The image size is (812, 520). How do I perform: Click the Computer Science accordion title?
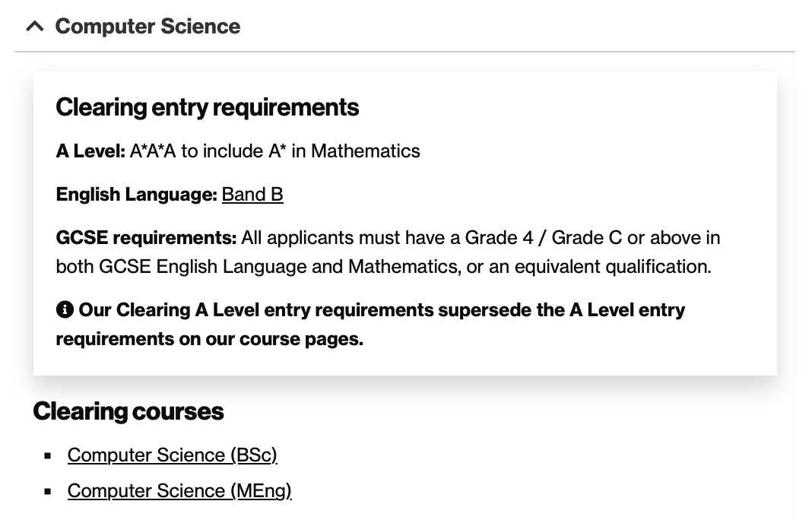point(147,27)
